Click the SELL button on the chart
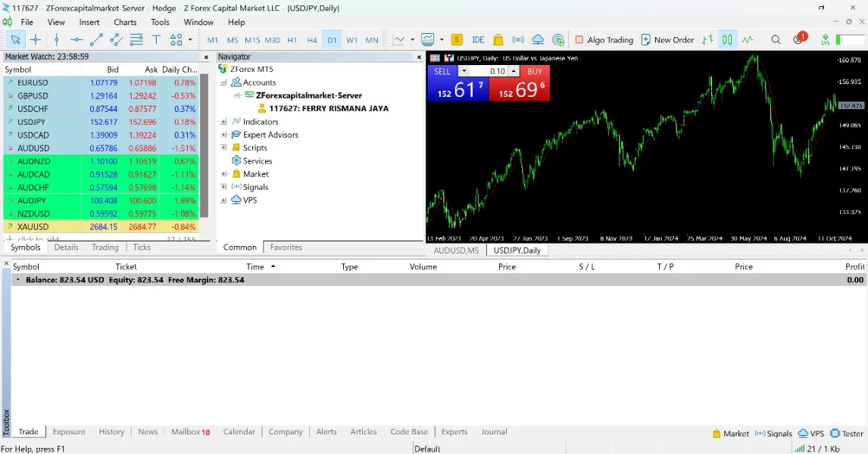The width and height of the screenshot is (868, 454). click(442, 71)
